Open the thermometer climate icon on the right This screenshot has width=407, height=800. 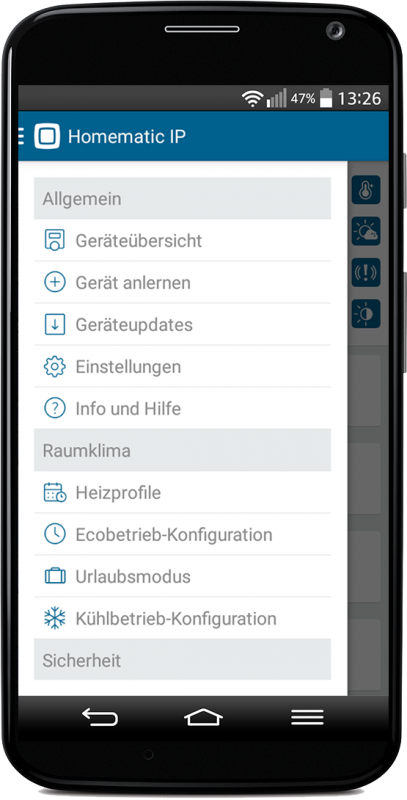tap(366, 190)
